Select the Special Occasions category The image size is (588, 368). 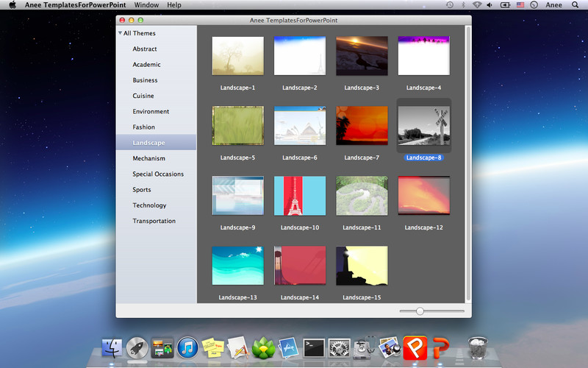coord(158,174)
